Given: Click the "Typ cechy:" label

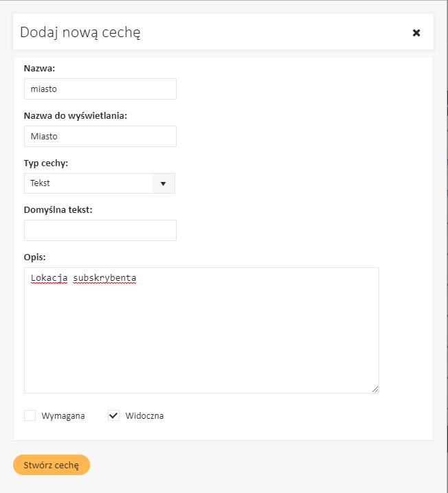Looking at the screenshot, I should pos(46,163).
